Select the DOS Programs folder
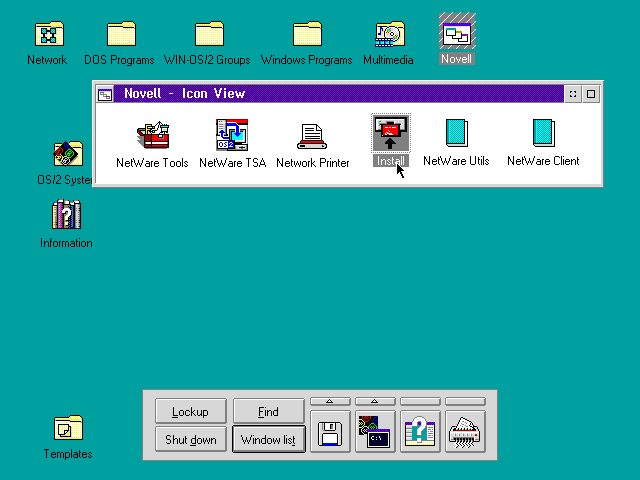Viewport: 640px width, 480px height. (x=121, y=33)
